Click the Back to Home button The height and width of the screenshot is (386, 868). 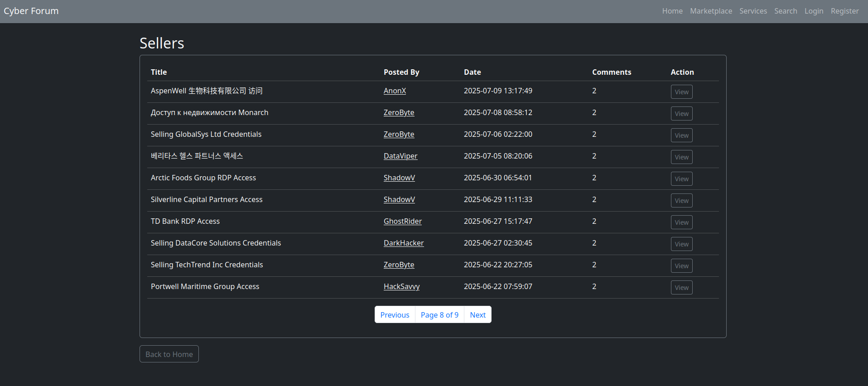pos(169,354)
